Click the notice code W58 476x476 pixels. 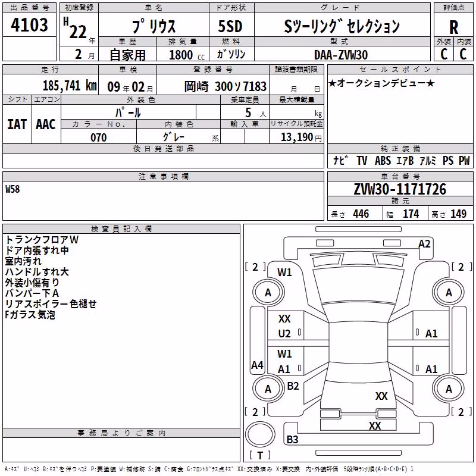pos(12,189)
